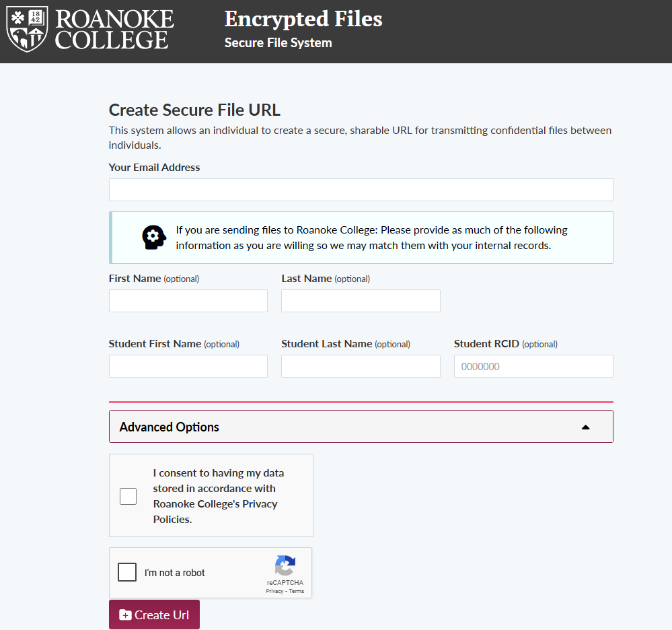
Task: Check the privacy policy consent box
Action: pyautogui.click(x=128, y=496)
